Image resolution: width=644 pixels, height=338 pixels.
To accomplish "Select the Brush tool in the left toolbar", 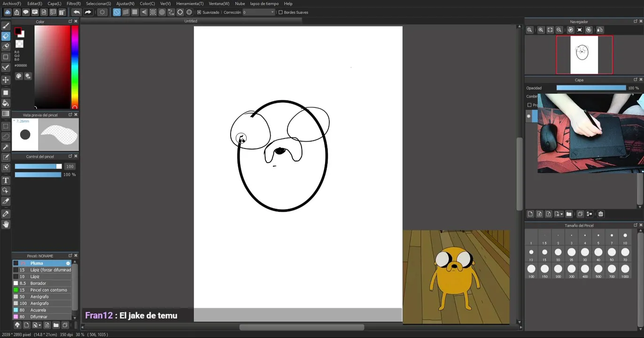I will click(x=6, y=26).
